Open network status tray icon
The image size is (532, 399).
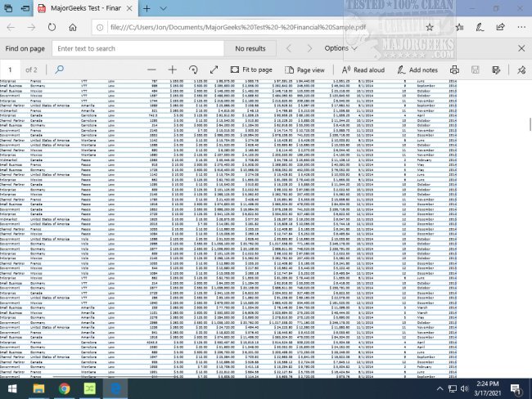[453, 388]
